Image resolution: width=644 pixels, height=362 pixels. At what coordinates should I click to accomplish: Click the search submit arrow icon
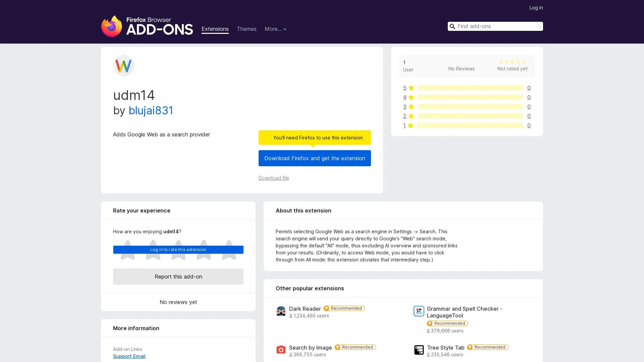point(538,26)
